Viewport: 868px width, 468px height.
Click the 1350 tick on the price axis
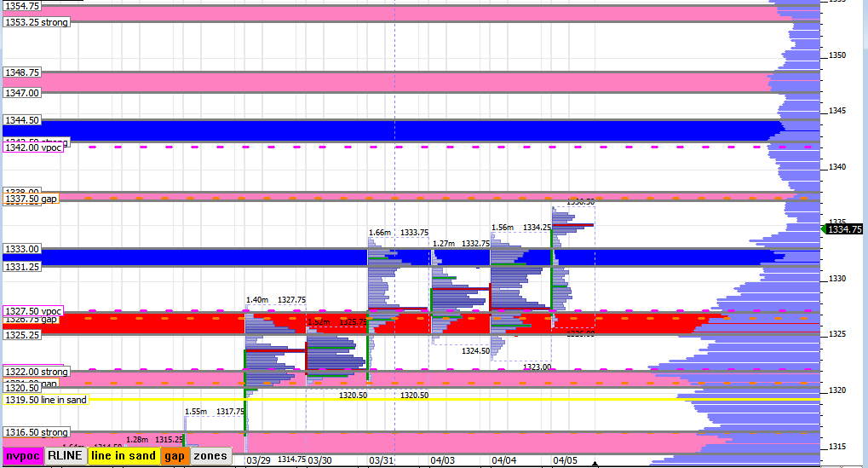click(x=837, y=55)
